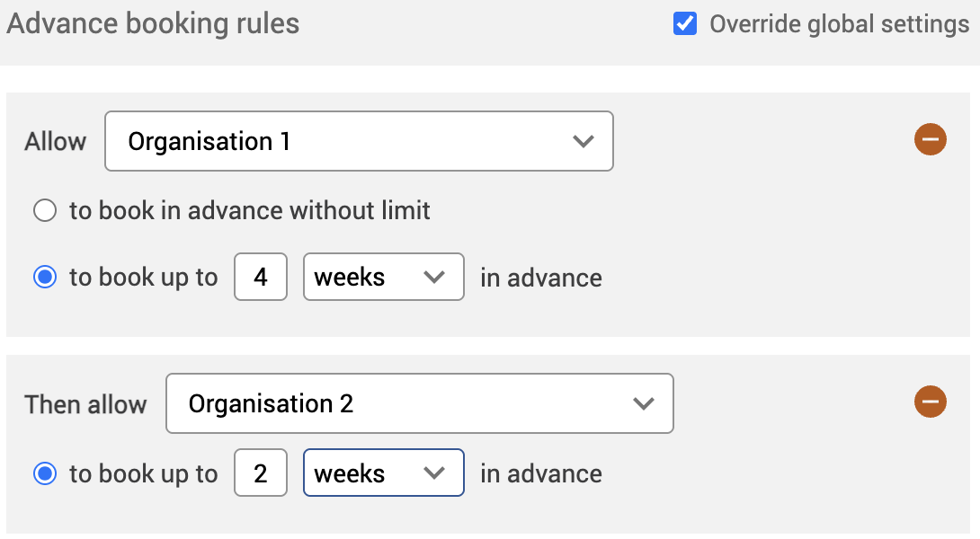980x539 pixels.
Task: Uncheck the Override global settings checkbox
Action: (x=685, y=23)
